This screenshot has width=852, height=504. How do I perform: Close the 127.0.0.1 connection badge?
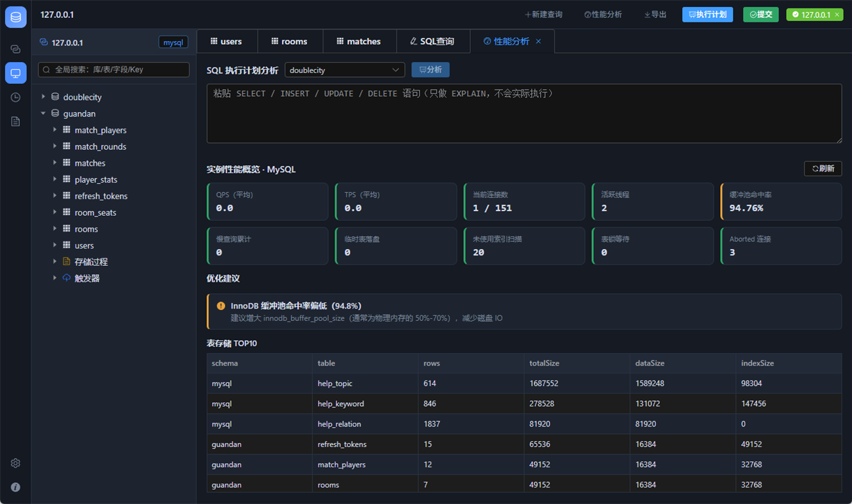pyautogui.click(x=837, y=15)
